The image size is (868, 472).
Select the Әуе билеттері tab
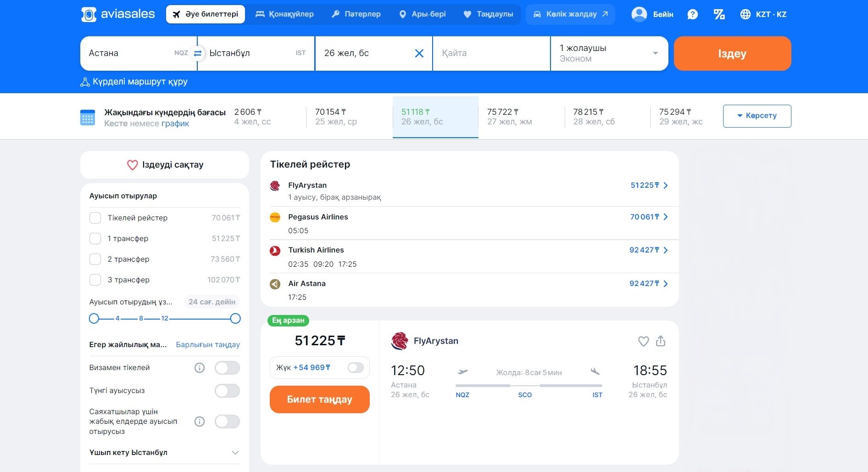pos(206,14)
